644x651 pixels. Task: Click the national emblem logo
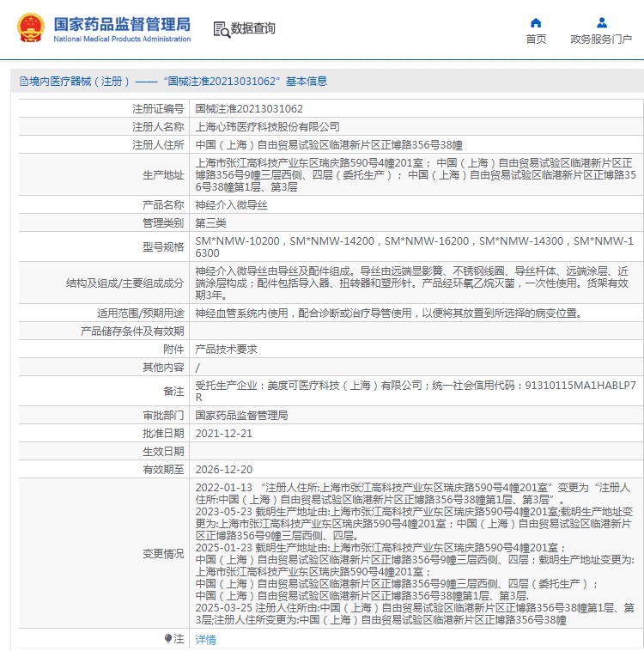click(31, 28)
